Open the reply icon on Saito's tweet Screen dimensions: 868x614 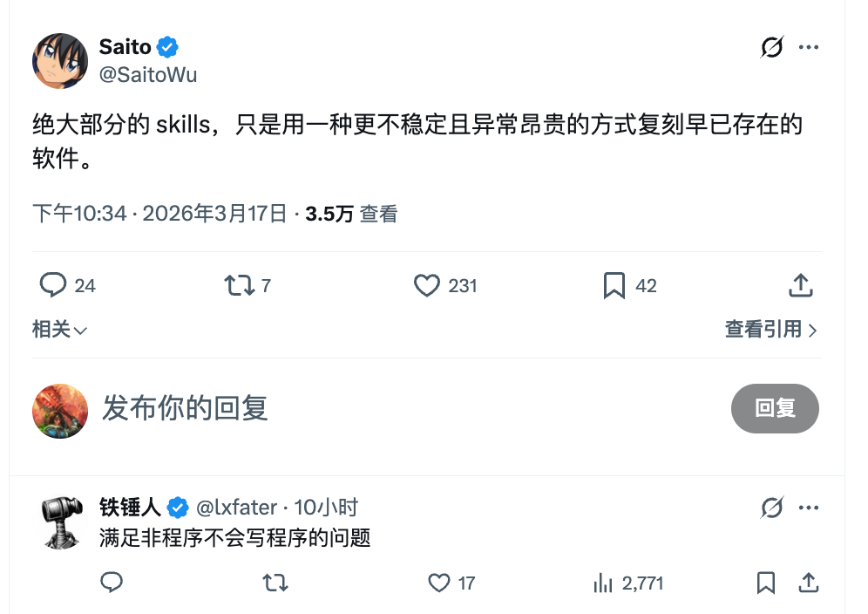click(x=54, y=285)
